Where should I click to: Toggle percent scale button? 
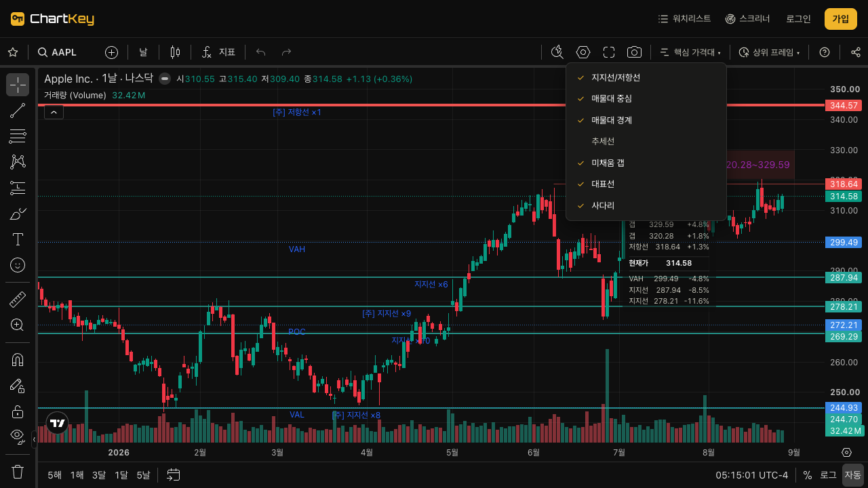[x=808, y=475]
